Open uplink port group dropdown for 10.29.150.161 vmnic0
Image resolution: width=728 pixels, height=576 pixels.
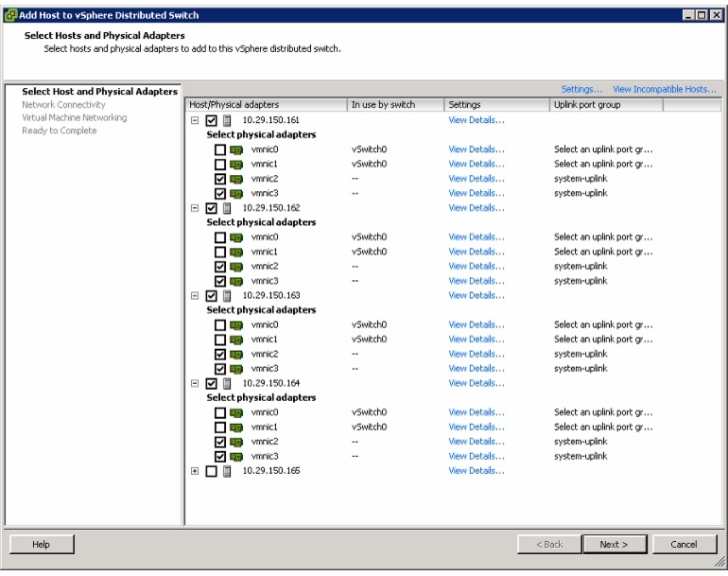(603, 149)
